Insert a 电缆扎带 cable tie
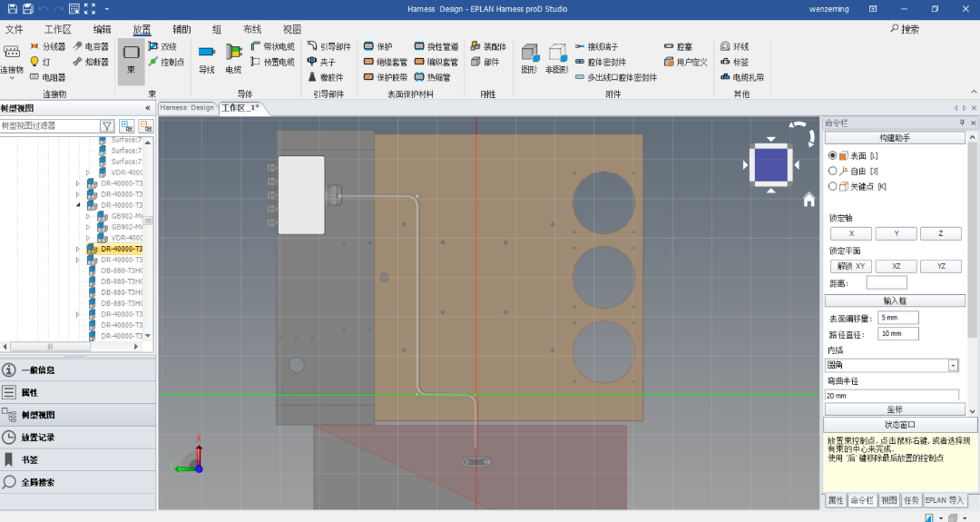Image resolution: width=980 pixels, height=522 pixels. click(742, 77)
